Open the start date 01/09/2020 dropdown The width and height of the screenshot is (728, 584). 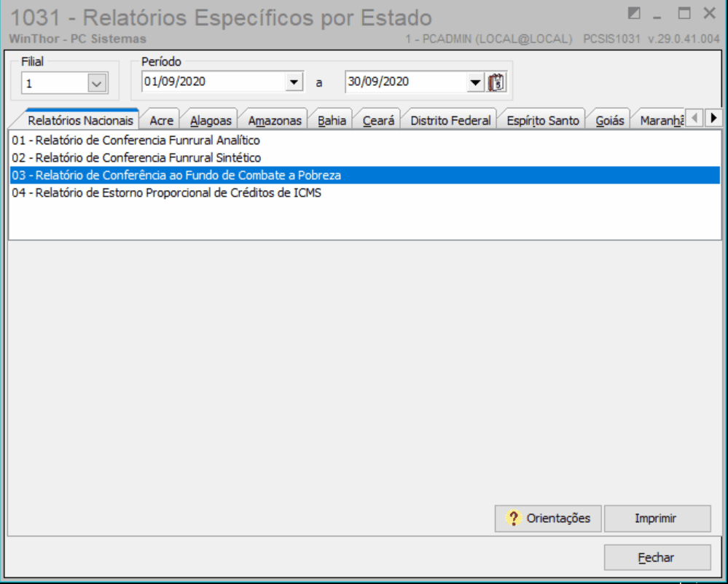point(294,82)
